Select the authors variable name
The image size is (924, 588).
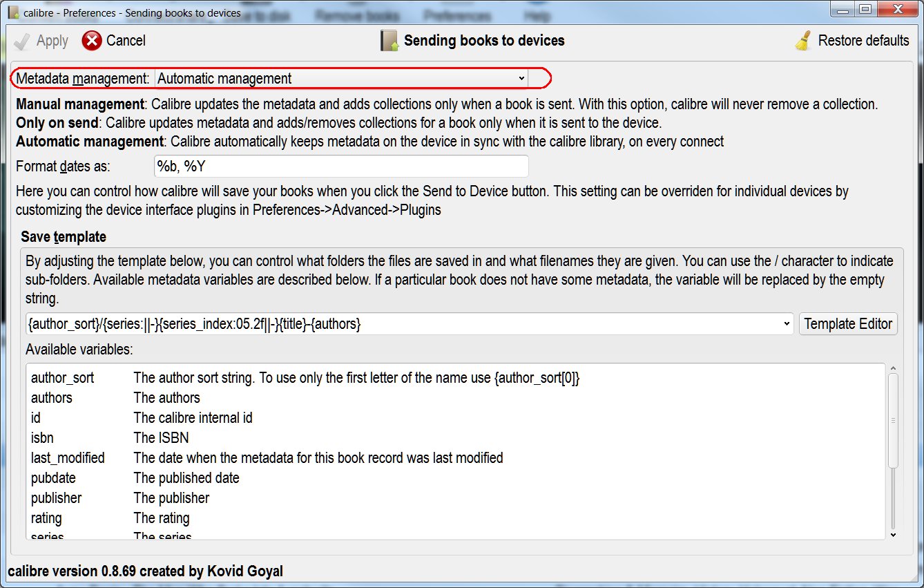click(x=52, y=398)
